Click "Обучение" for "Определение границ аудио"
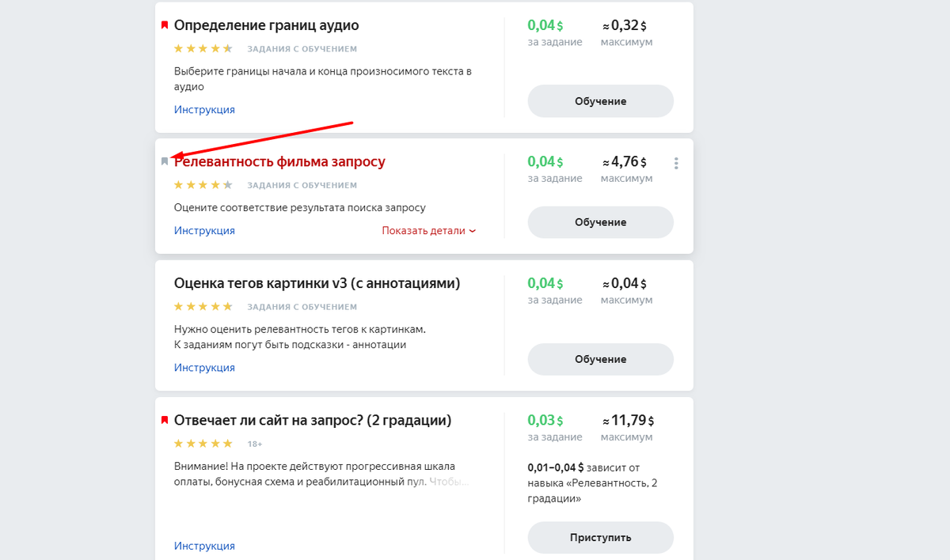This screenshot has width=950, height=560. [x=600, y=101]
